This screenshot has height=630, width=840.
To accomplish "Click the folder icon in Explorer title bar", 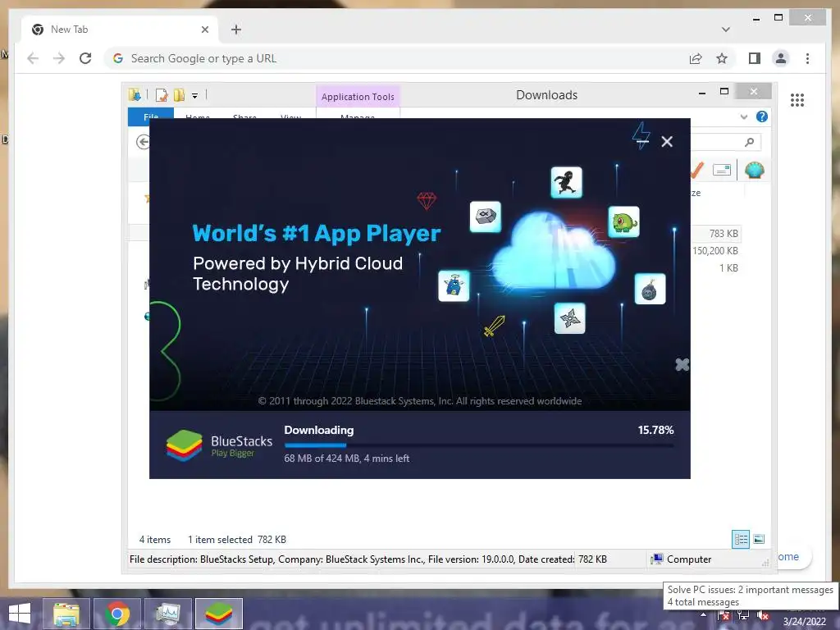I will pos(135,95).
